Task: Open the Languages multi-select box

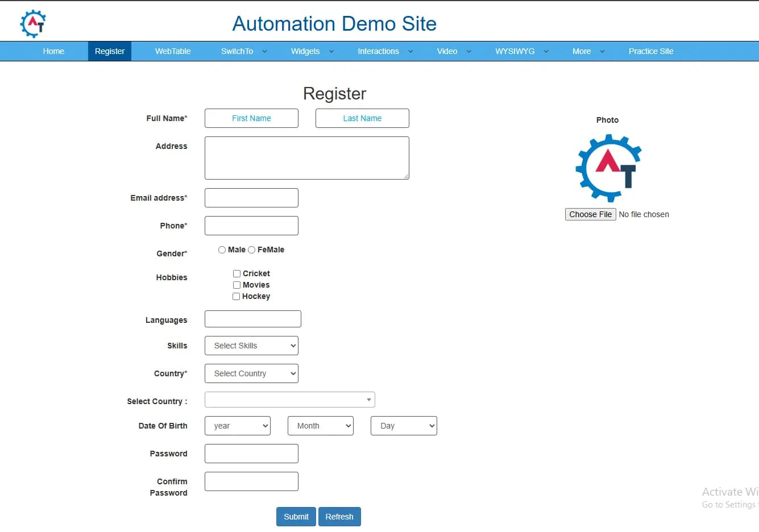Action: point(253,319)
